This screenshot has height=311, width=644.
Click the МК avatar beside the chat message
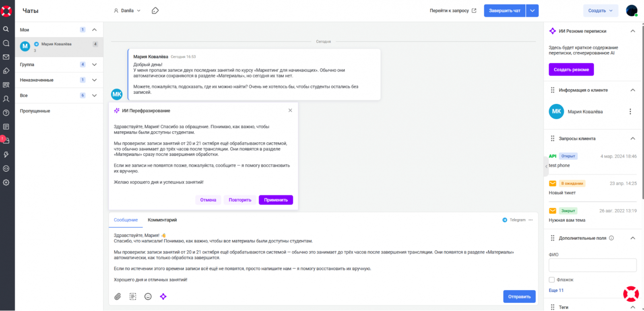pyautogui.click(x=117, y=94)
